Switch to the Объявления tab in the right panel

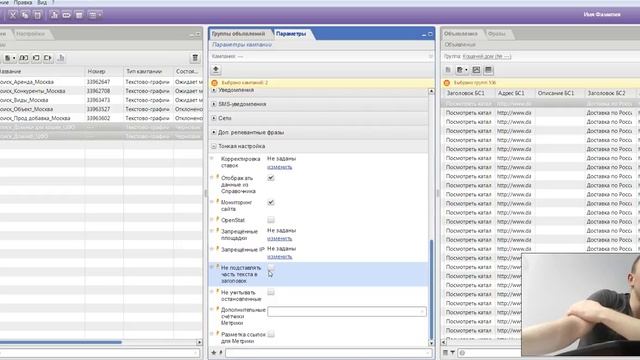(x=461, y=34)
